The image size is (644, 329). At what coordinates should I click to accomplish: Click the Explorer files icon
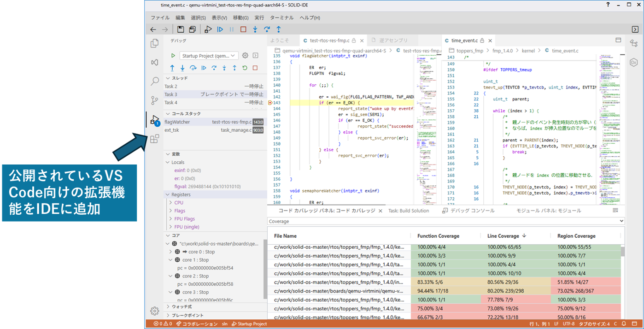[155, 43]
